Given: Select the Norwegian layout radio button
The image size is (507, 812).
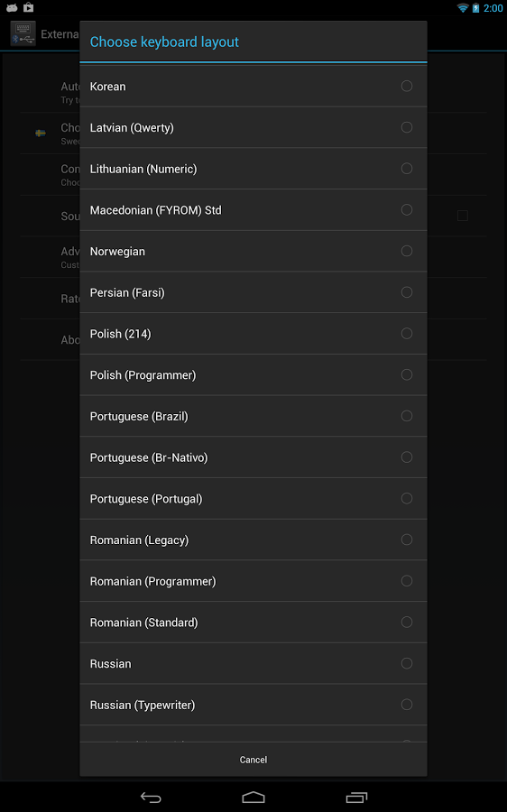Looking at the screenshot, I should pos(407,251).
